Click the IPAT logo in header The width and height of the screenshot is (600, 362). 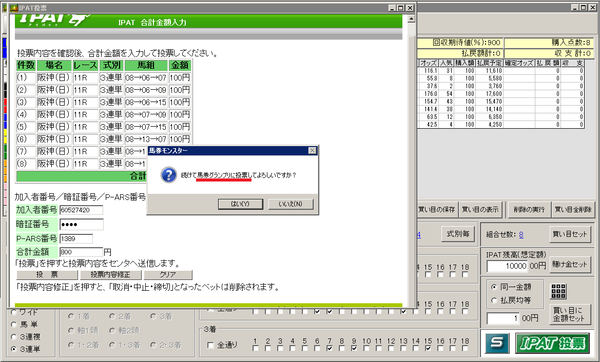click(54, 20)
